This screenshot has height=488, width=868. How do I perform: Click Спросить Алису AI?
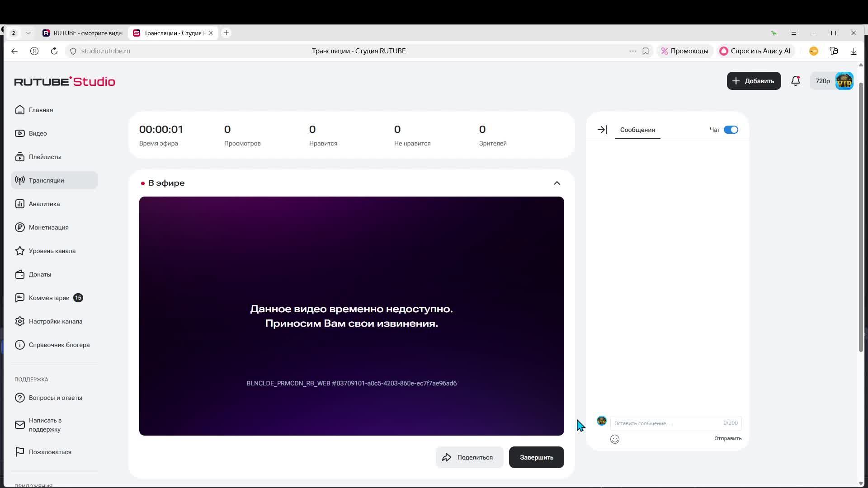click(x=755, y=51)
